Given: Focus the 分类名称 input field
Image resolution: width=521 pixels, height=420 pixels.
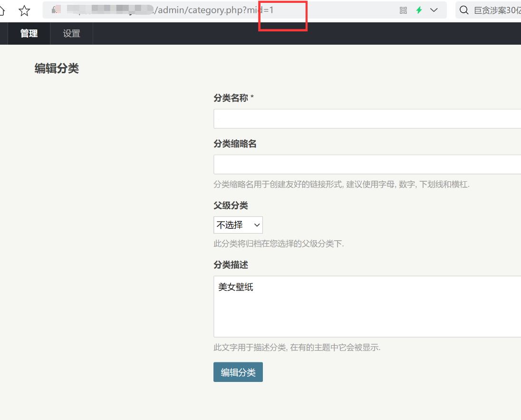Looking at the screenshot, I should (367, 119).
